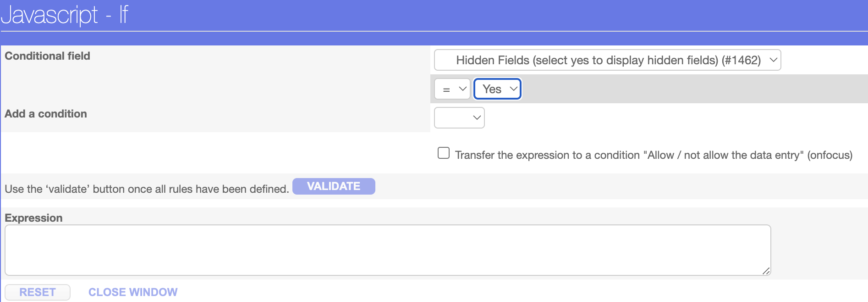The image size is (868, 302).
Task: Click the chevron arrow beside the '=' sign
Action: (462, 89)
